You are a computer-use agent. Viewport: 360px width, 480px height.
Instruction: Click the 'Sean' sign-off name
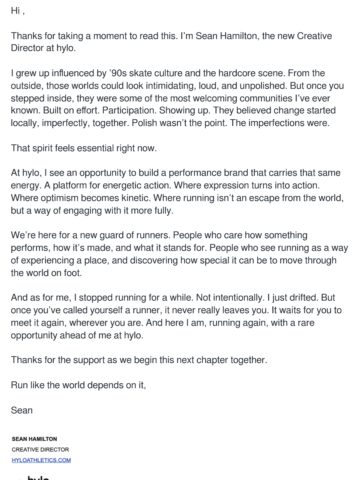coord(22,410)
